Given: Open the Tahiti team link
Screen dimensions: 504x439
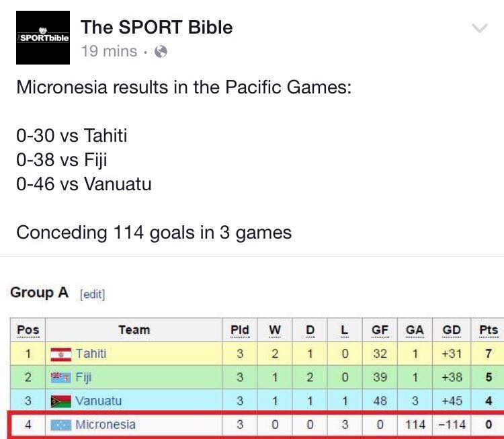Looking at the screenshot, I should [x=91, y=354].
